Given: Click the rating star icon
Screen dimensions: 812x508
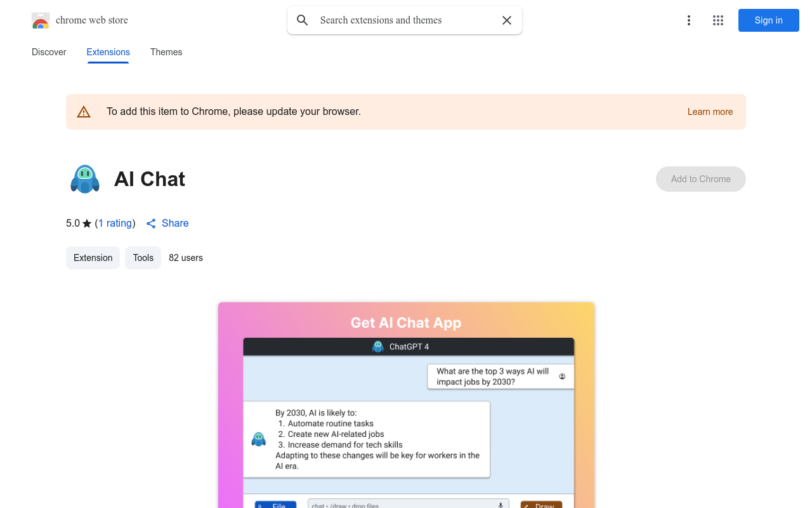Looking at the screenshot, I should (x=87, y=224).
